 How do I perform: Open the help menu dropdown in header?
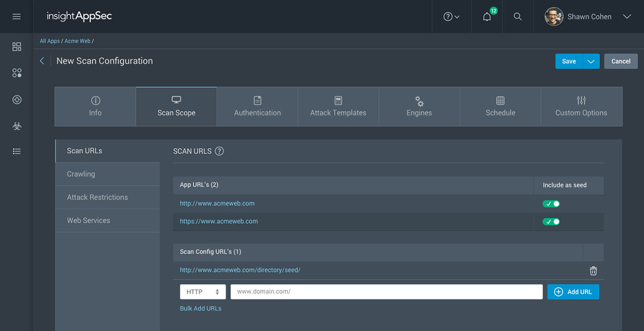tap(451, 17)
